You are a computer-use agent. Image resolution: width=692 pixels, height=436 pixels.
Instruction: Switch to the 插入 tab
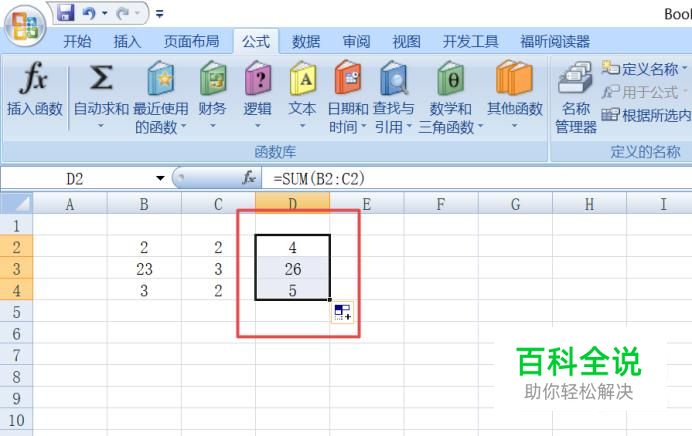pyautogui.click(x=127, y=41)
